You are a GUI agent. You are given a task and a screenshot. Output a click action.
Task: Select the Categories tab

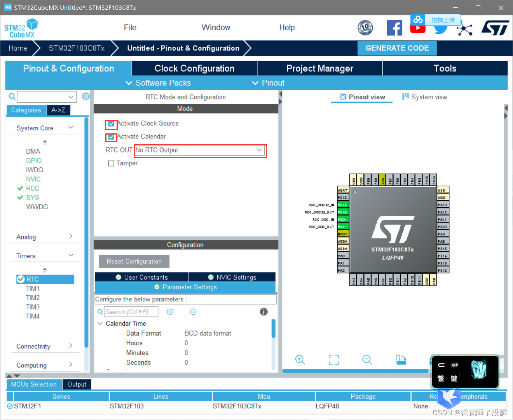pos(26,110)
